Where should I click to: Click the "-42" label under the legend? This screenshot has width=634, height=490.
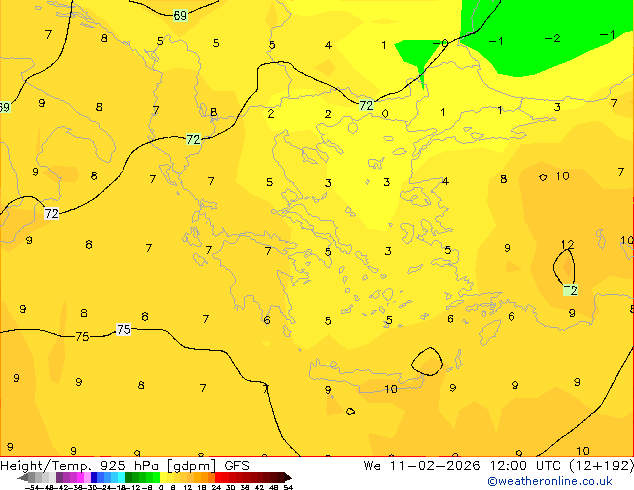pyautogui.click(x=63, y=487)
